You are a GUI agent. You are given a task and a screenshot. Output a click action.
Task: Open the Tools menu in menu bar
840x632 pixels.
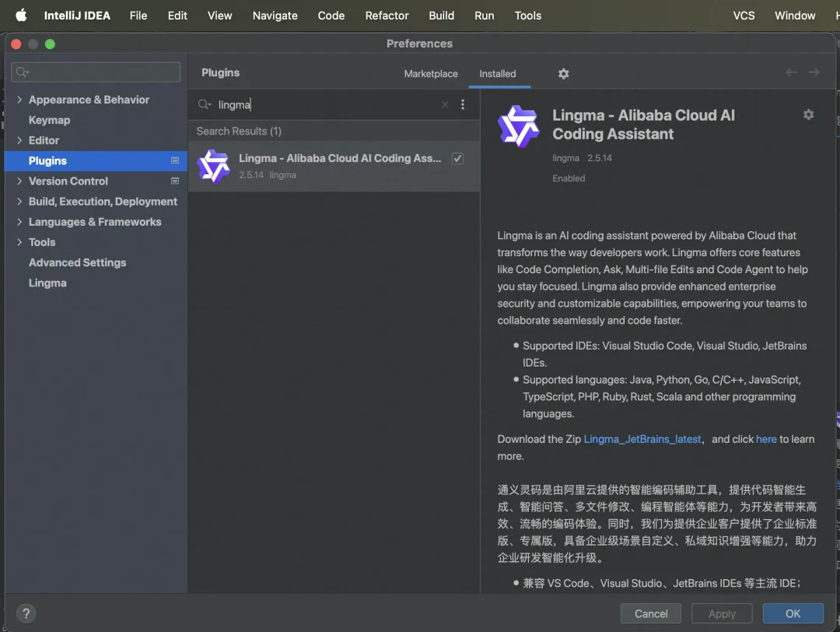pyautogui.click(x=527, y=16)
